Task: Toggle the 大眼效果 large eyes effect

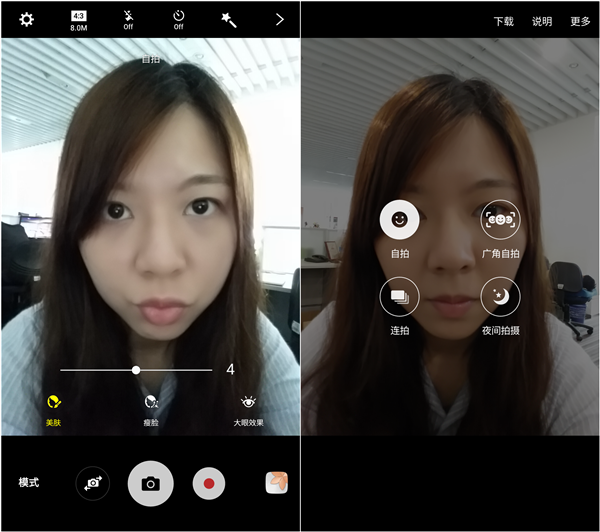Action: click(x=249, y=408)
